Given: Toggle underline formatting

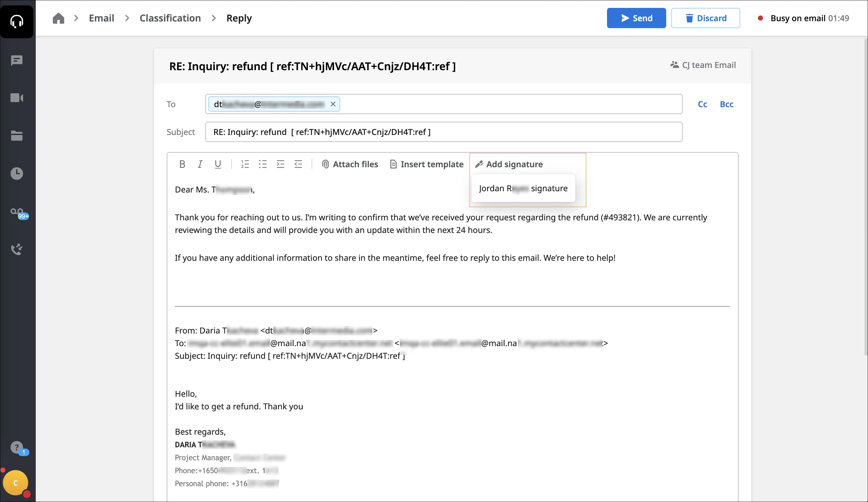Looking at the screenshot, I should pyautogui.click(x=218, y=164).
